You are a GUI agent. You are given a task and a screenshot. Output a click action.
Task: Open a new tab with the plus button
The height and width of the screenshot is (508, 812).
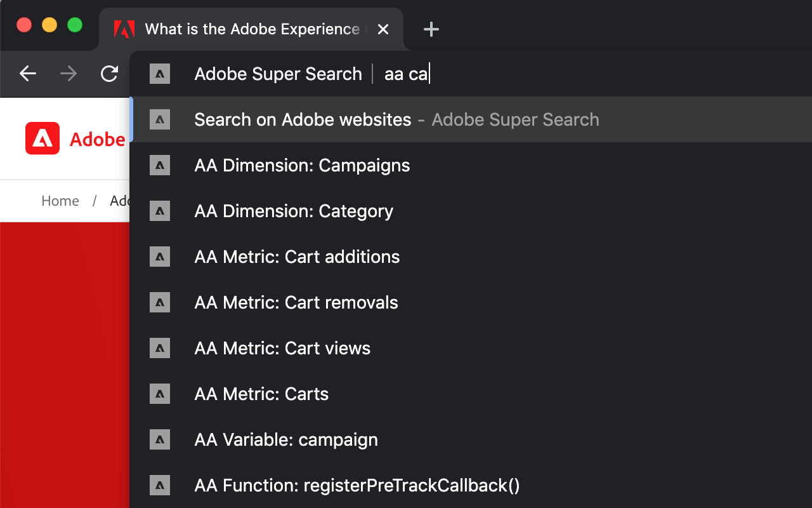point(431,29)
